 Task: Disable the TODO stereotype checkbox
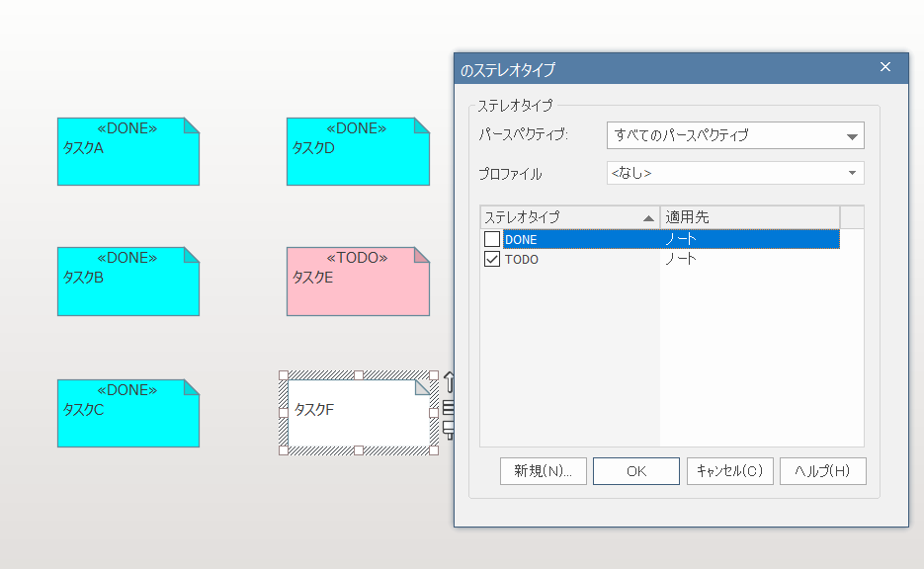491,259
